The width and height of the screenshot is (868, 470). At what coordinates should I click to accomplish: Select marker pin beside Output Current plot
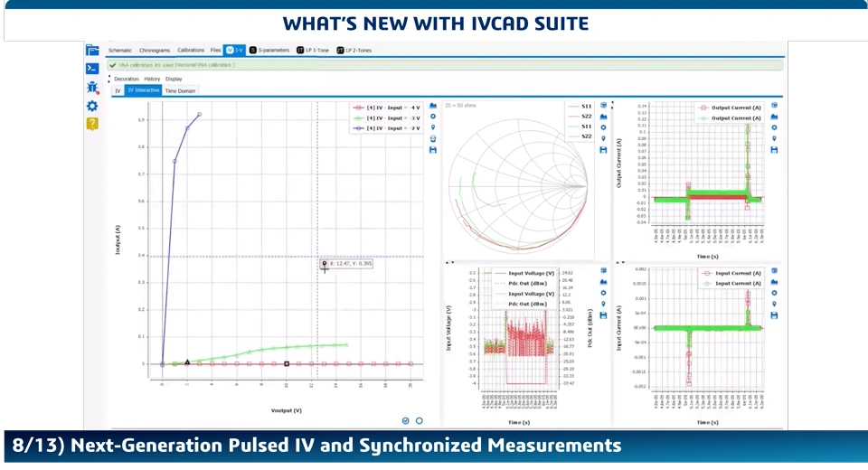(774, 138)
